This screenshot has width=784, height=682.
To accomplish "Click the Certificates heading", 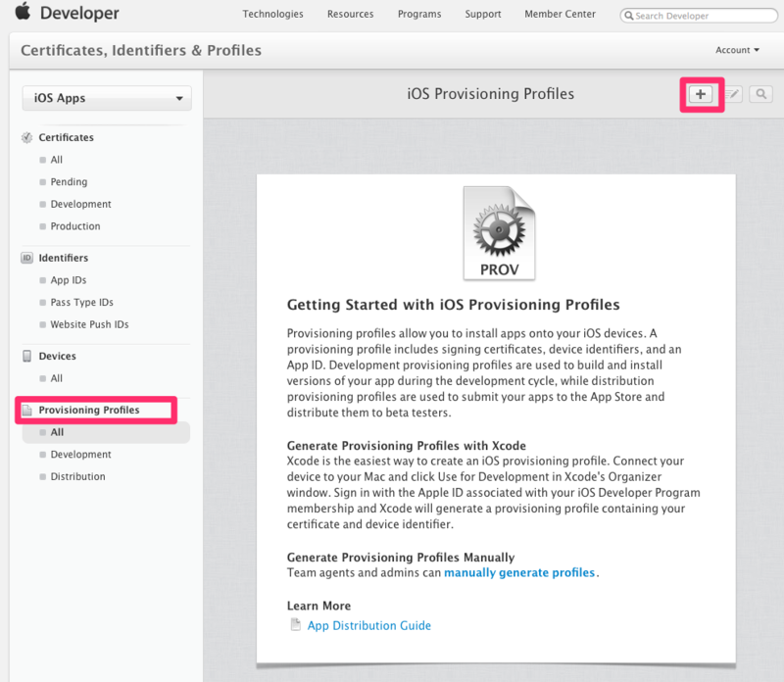I will click(66, 137).
